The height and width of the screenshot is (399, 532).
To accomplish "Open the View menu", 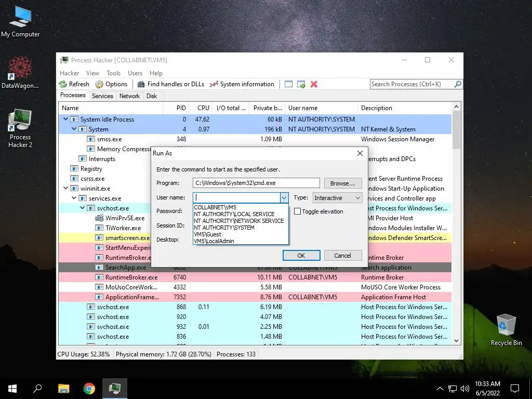I will pyautogui.click(x=92, y=73).
